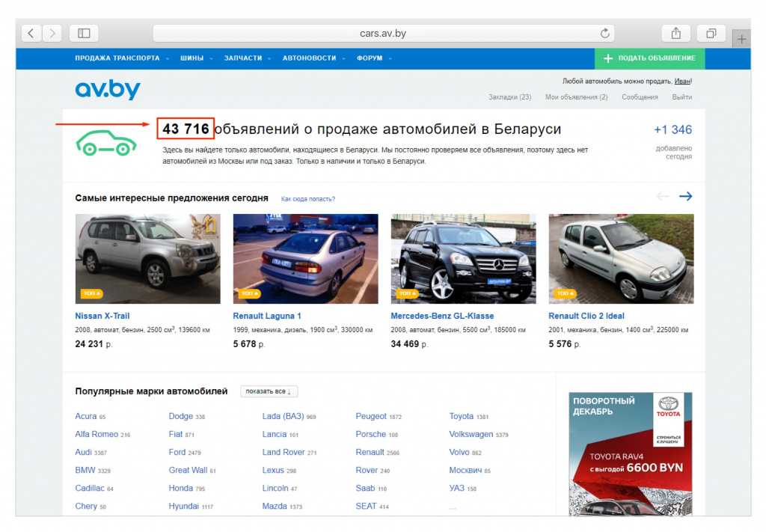Screen dimensions: 766x532
Task: Open the Mercedes-Benz GL-Klasse listing title
Action: [x=442, y=316]
